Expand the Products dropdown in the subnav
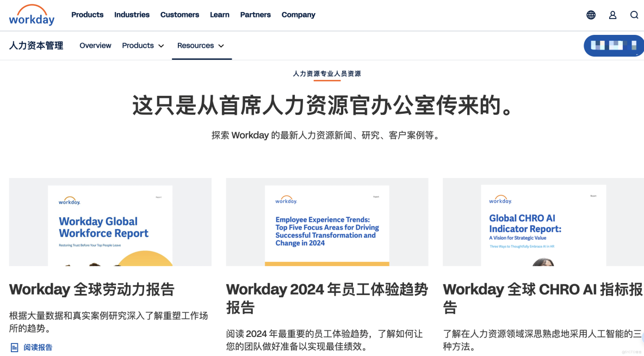The image size is (644, 356). 143,46
